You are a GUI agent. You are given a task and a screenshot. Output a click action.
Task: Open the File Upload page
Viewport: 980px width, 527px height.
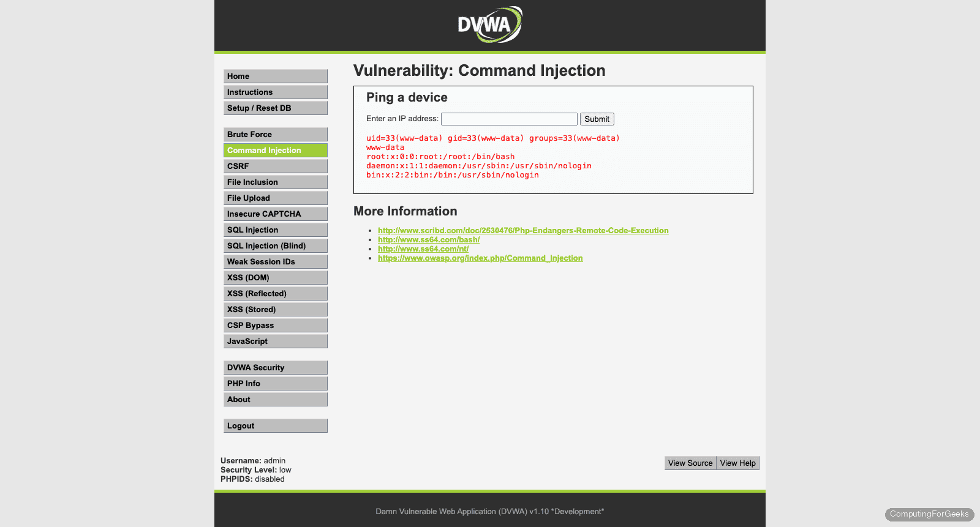coord(276,198)
